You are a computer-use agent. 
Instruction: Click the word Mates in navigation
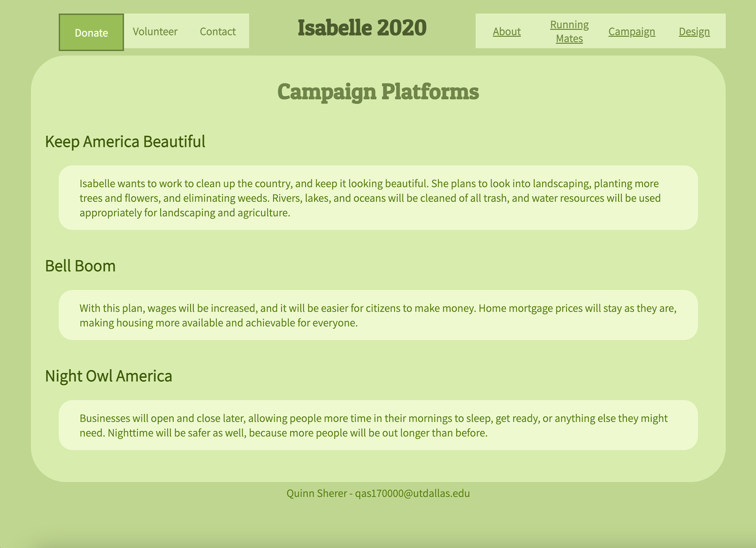(569, 39)
